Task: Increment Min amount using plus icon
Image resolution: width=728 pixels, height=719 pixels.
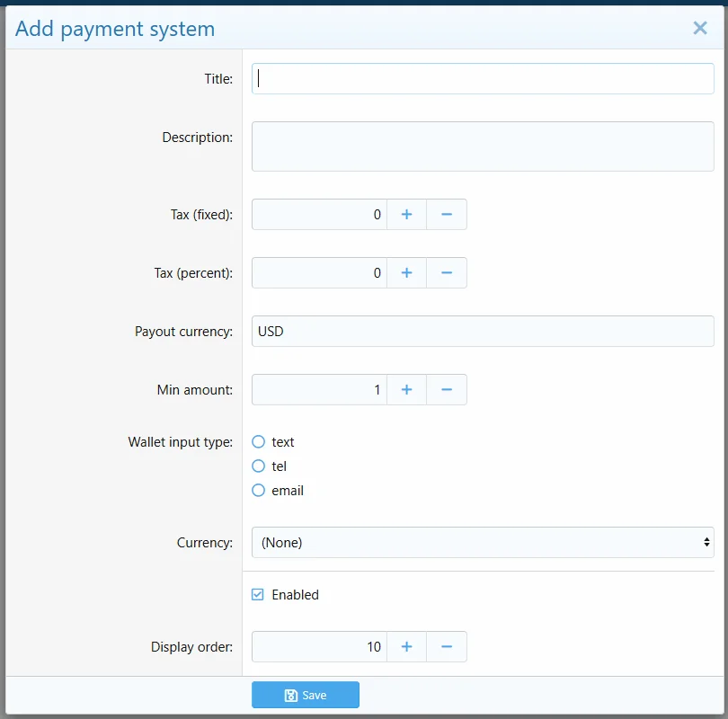Action: (x=406, y=390)
